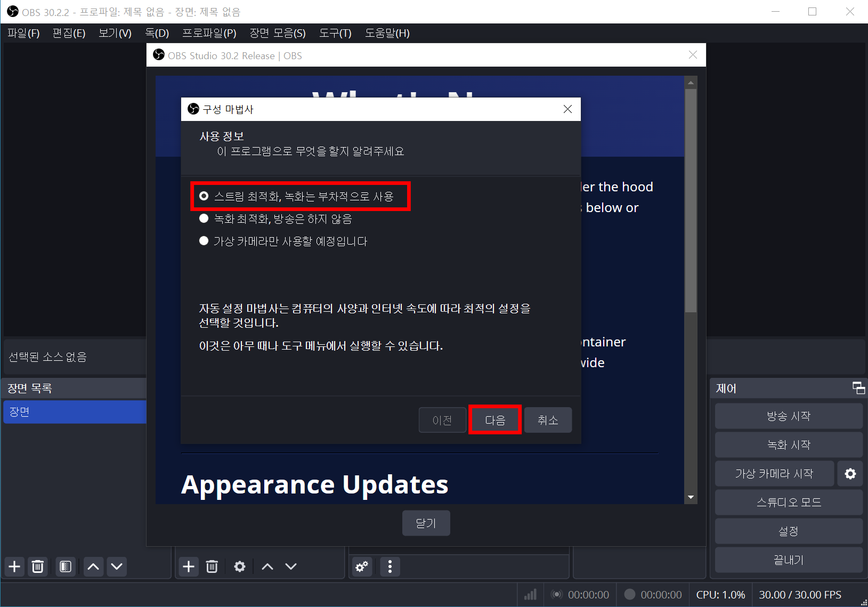
Task: Open 설정 from controls panel
Action: 789,531
